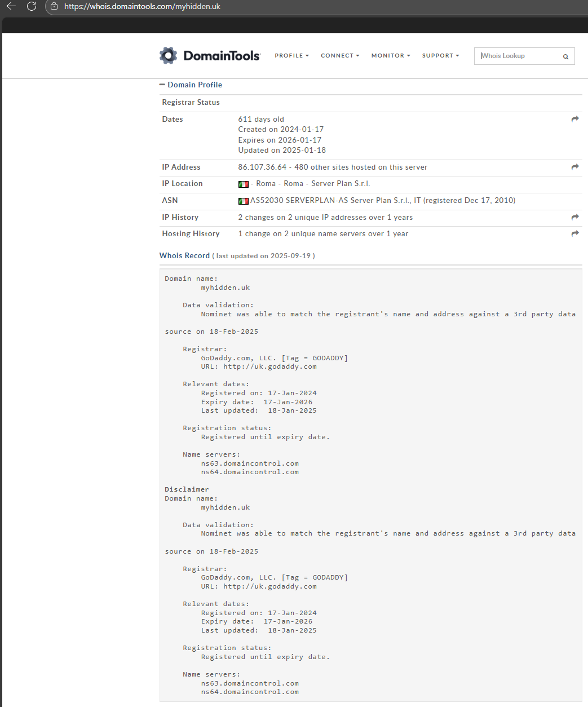Open the SUPPORT dropdown menu
The width and height of the screenshot is (588, 707).
440,56
